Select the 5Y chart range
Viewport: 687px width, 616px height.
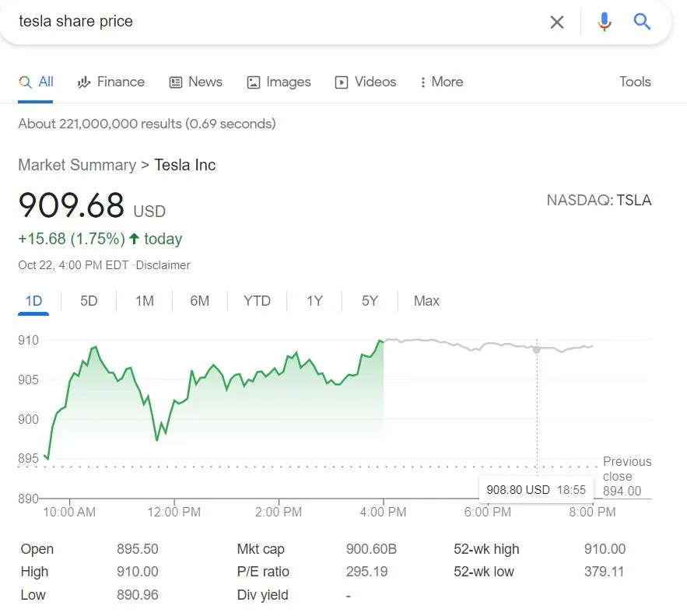pos(370,301)
